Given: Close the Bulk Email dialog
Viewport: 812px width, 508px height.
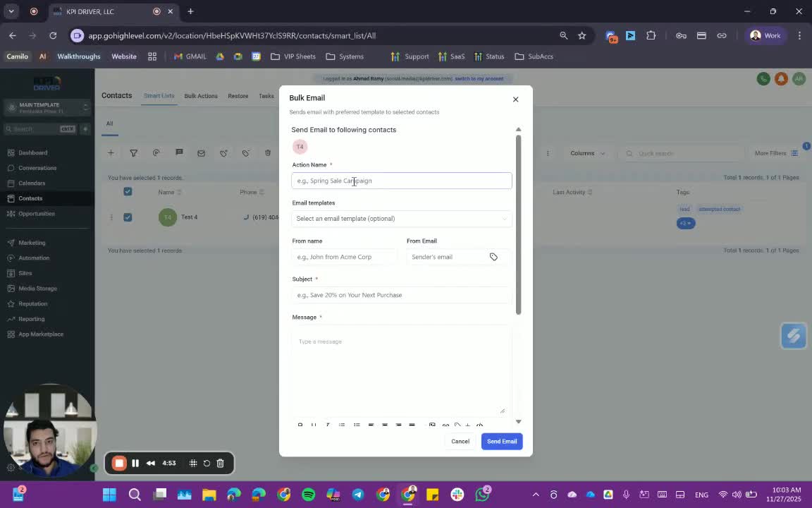Looking at the screenshot, I should (x=515, y=99).
